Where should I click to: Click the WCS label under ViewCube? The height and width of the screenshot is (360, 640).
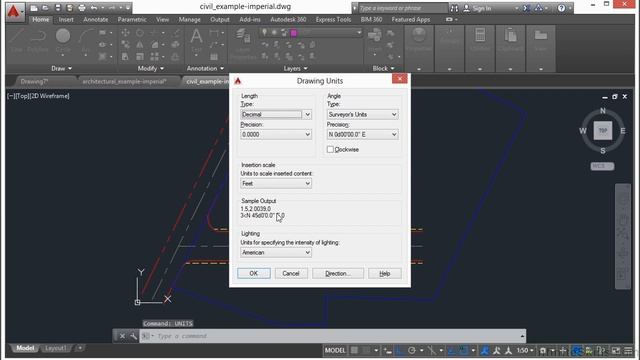[602, 166]
